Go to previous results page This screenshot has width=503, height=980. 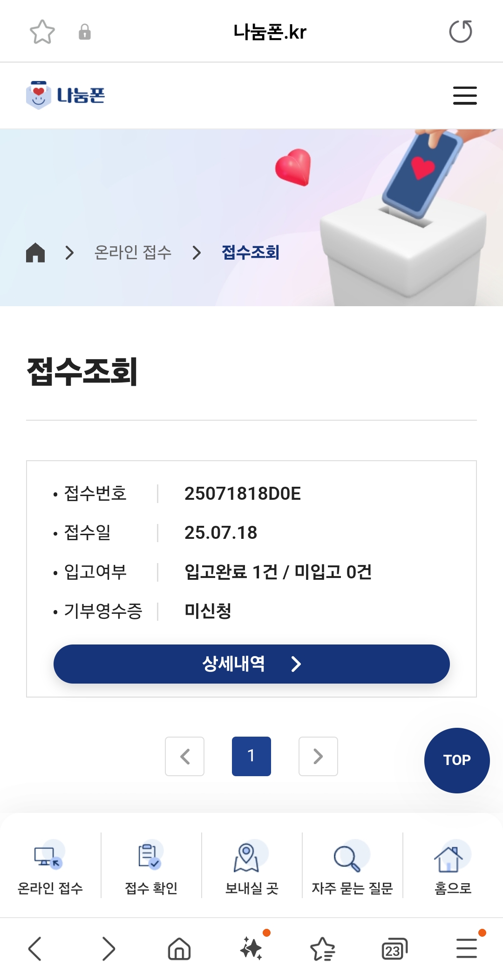[184, 756]
